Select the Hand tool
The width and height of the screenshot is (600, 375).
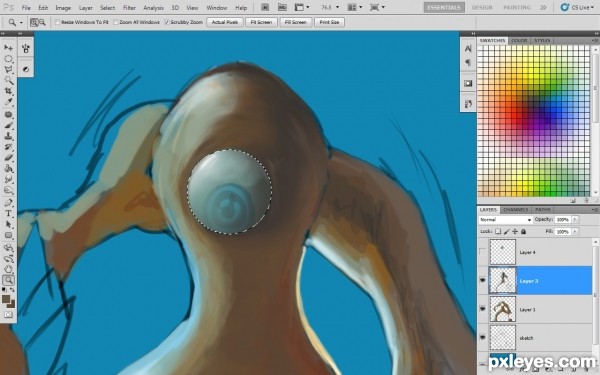pos(8,269)
